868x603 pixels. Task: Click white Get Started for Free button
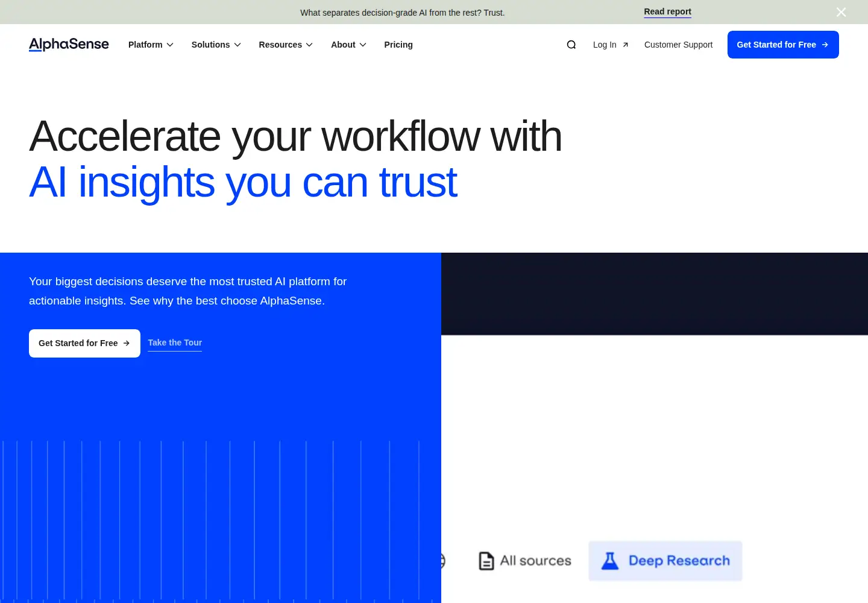(84, 343)
